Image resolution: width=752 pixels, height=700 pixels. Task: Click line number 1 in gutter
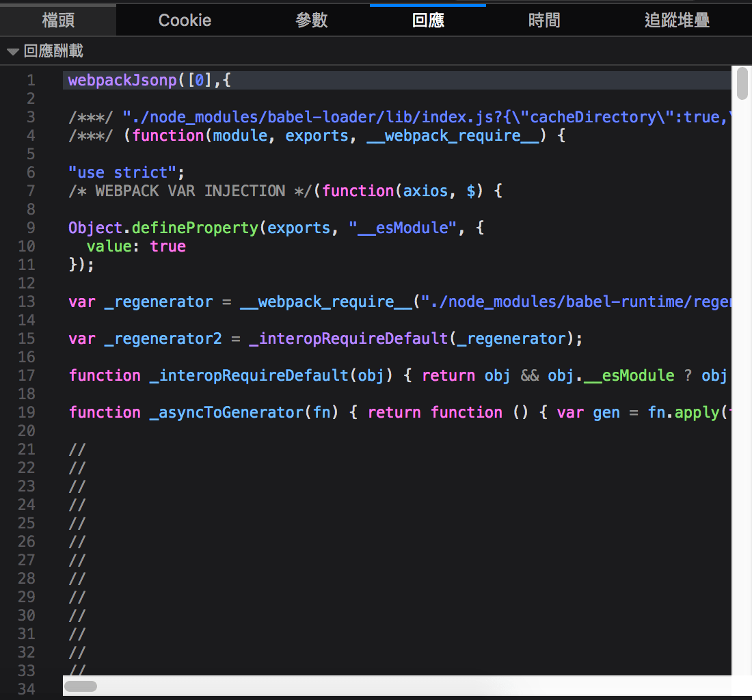(x=31, y=80)
